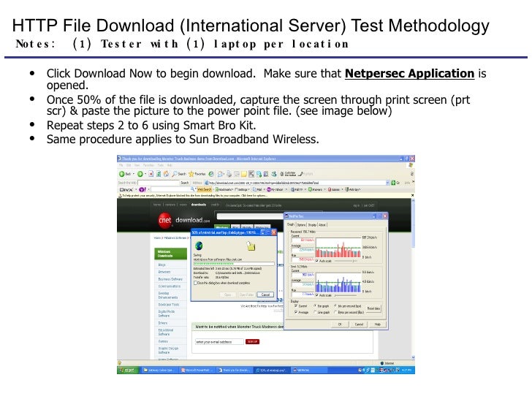Click the NetPerSec title bar icon

click(x=286, y=216)
